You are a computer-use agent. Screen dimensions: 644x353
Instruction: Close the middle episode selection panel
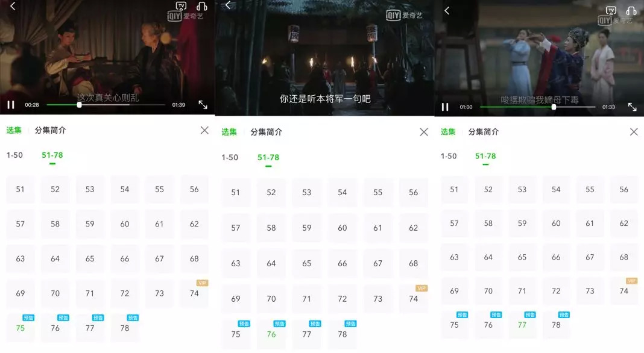click(424, 132)
